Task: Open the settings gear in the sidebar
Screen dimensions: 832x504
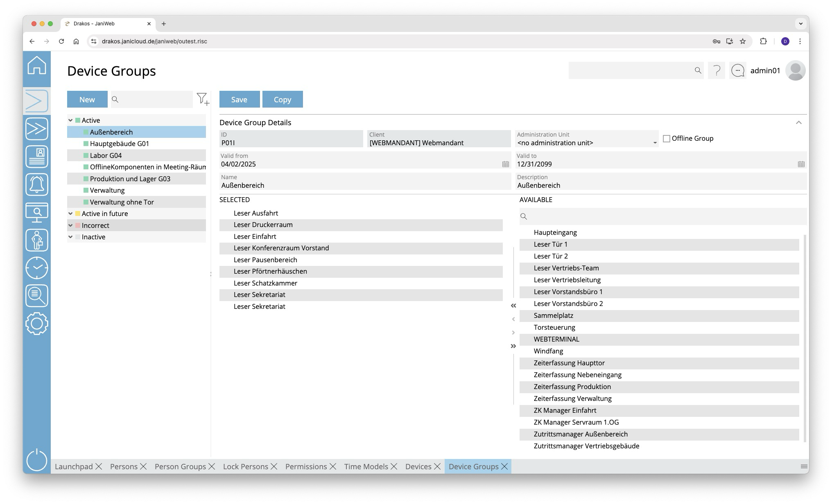Action: point(37,324)
